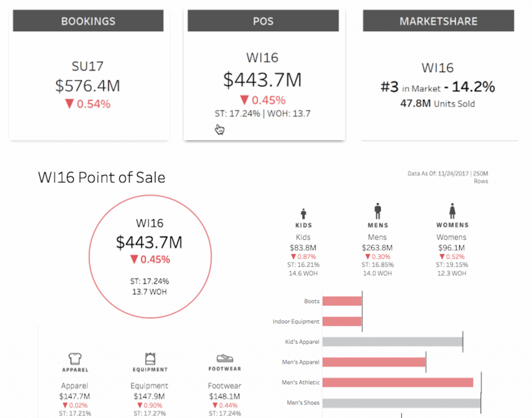Click the Womens category figure icon

452,211
